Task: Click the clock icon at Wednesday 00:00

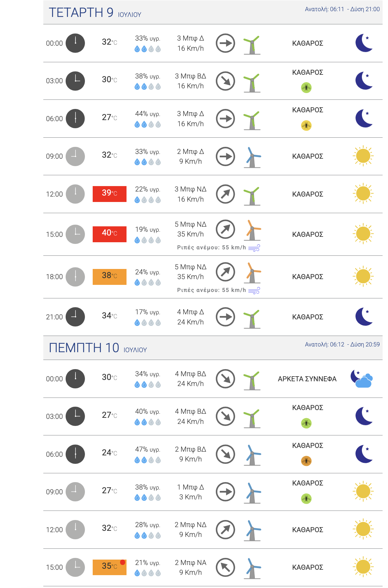Action: (x=75, y=43)
